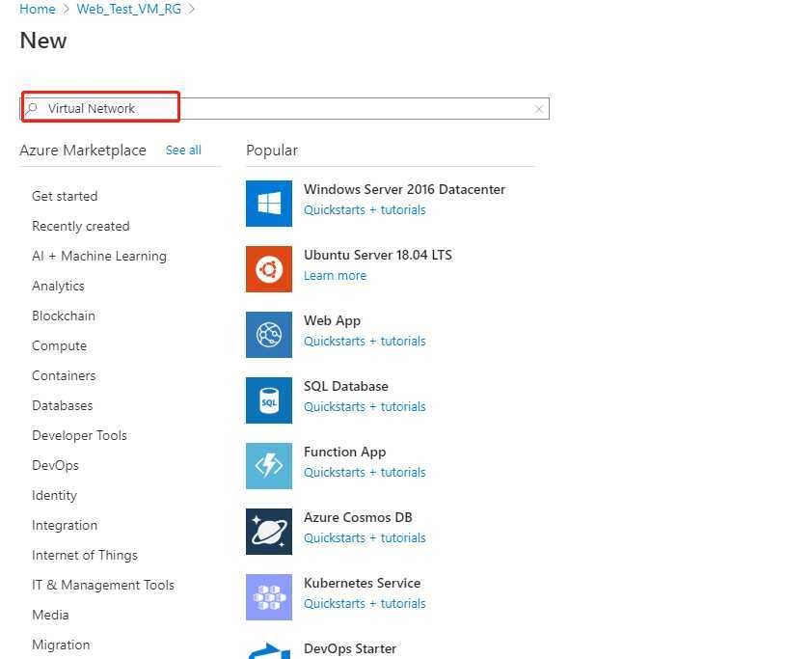Click Kubernetes Service title text
This screenshot has width=812, height=659.
(362, 584)
